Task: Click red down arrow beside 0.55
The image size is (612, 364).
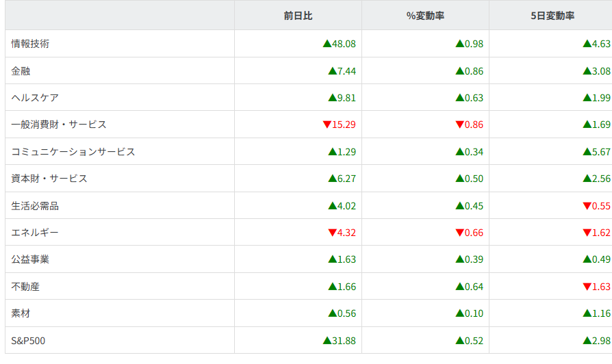Action: tap(587, 206)
